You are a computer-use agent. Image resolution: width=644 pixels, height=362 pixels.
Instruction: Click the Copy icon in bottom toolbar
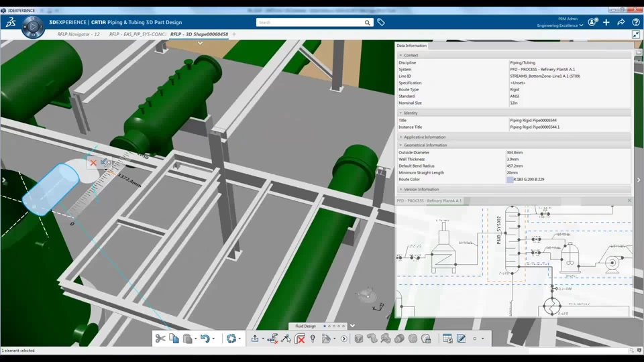(x=174, y=339)
